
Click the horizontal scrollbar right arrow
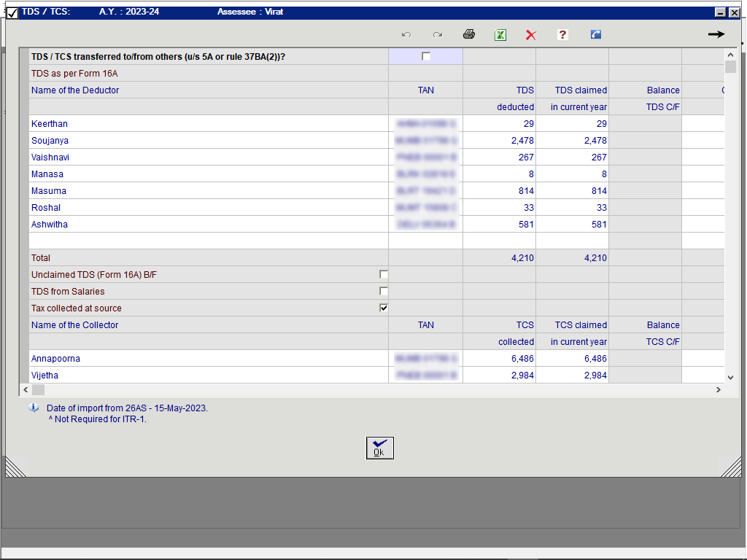(x=718, y=390)
